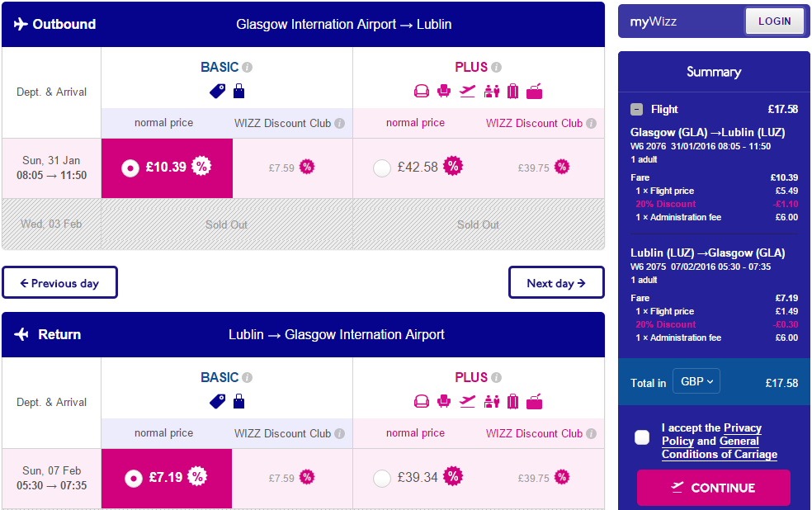Go to Previous day flights
This screenshot has width=812, height=510.
[60, 283]
